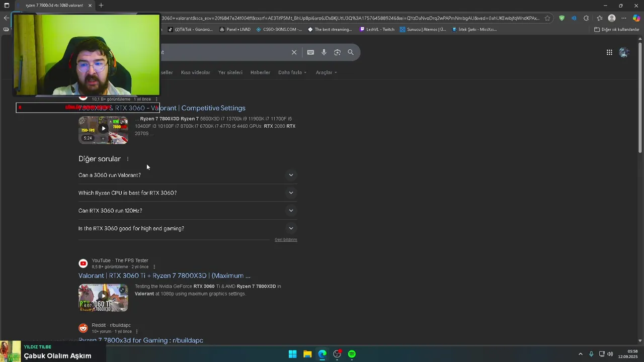The height and width of the screenshot is (362, 644).
Task: Open a new browser tab
Action: click(x=101, y=6)
